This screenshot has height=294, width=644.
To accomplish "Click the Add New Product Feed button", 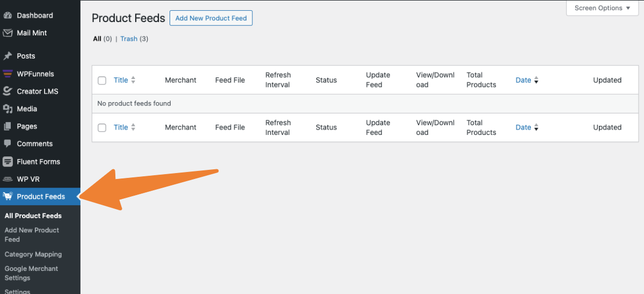I will 211,18.
